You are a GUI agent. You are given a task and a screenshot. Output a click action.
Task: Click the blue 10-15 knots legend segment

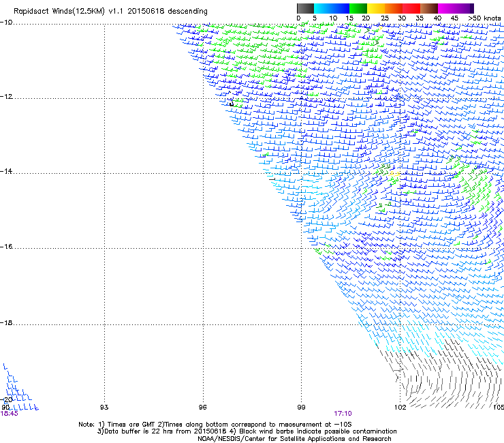(341, 8)
